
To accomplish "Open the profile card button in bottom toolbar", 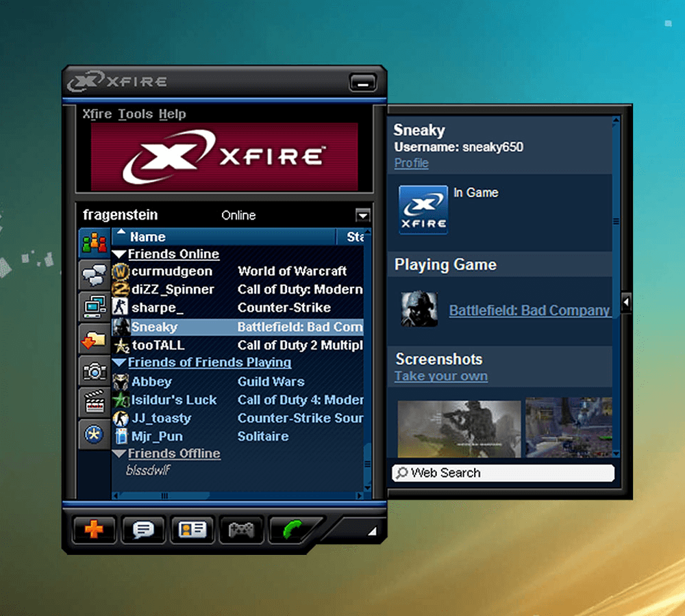I will (x=192, y=530).
